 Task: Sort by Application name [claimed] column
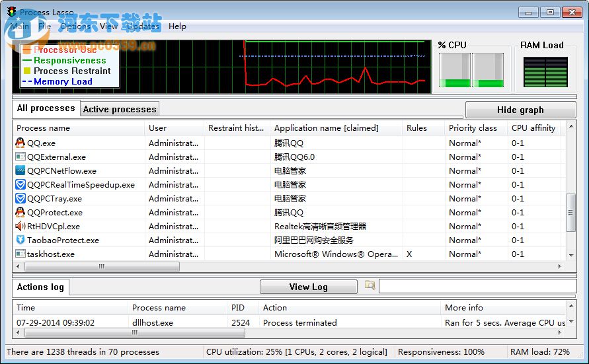coord(336,128)
